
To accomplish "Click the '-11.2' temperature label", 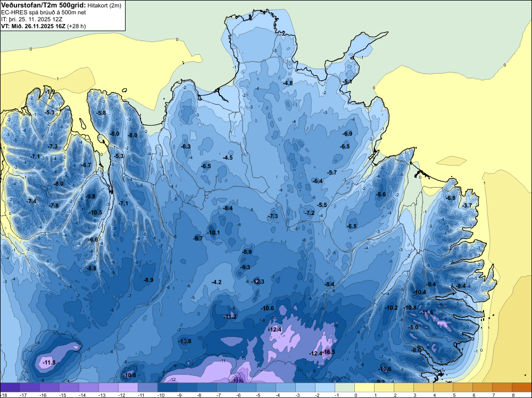I will pyautogui.click(x=230, y=317).
